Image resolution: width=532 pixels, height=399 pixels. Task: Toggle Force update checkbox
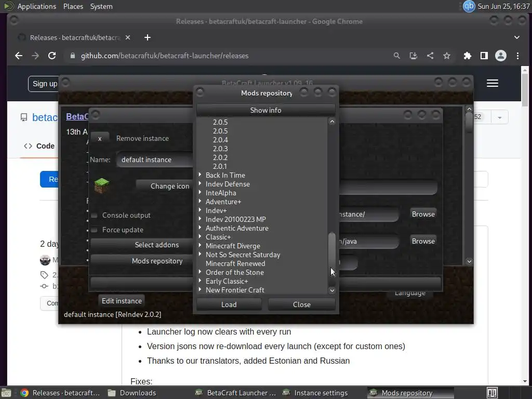point(95,230)
